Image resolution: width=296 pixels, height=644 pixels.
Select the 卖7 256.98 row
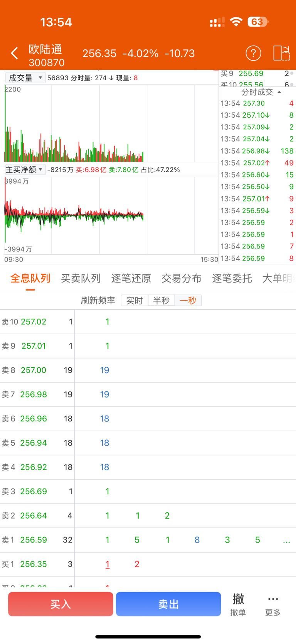(x=148, y=395)
